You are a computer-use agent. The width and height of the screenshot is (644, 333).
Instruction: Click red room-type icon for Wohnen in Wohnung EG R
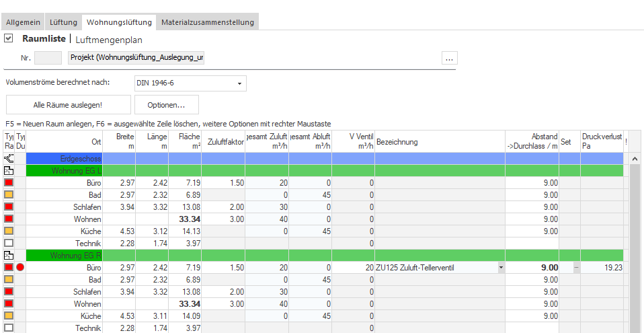click(8, 304)
